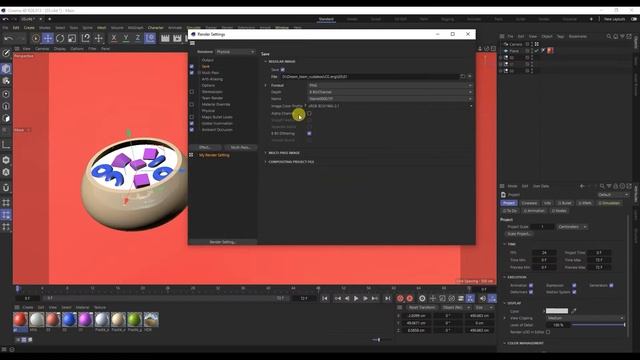Screen dimensions: 640x360
Task: Toggle the 8 Bit Dithering checkbox
Action: pyautogui.click(x=309, y=133)
